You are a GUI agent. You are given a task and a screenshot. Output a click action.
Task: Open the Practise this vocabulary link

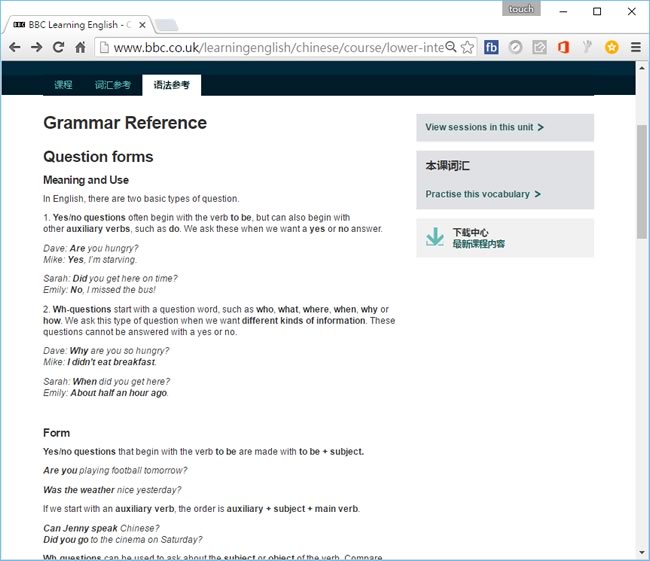pos(483,194)
